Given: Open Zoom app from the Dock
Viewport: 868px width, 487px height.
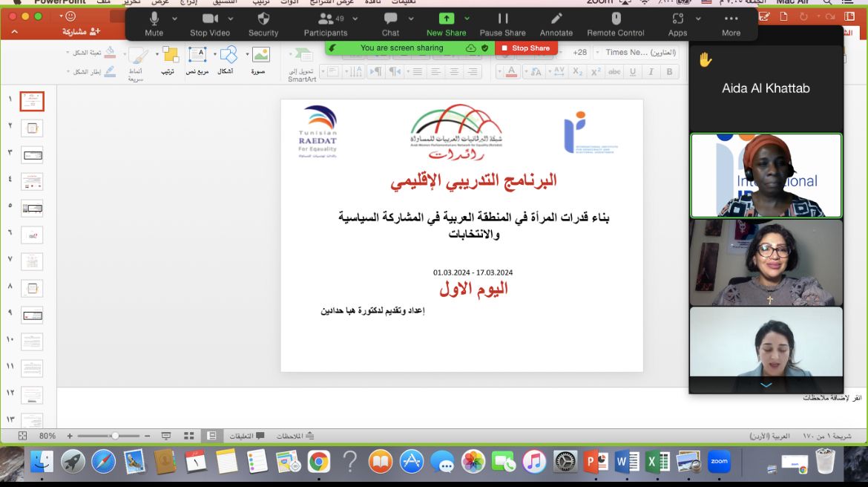Looking at the screenshot, I should 719,461.
